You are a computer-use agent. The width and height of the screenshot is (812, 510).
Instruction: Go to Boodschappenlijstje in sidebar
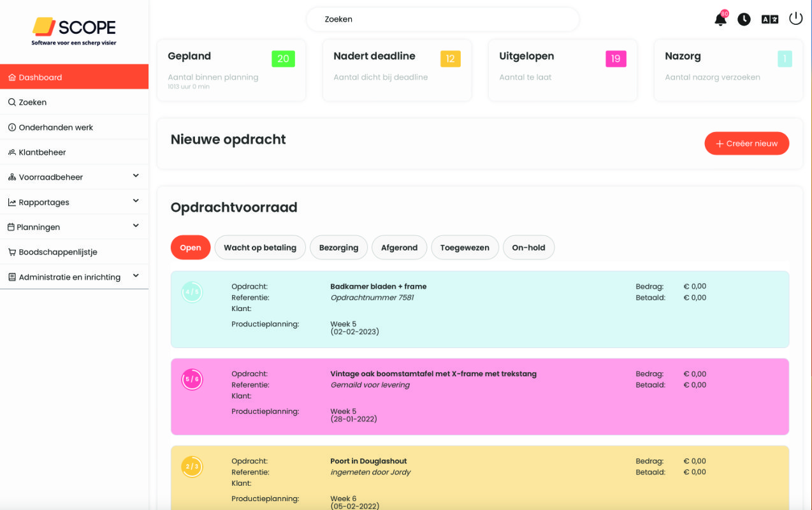(57, 252)
